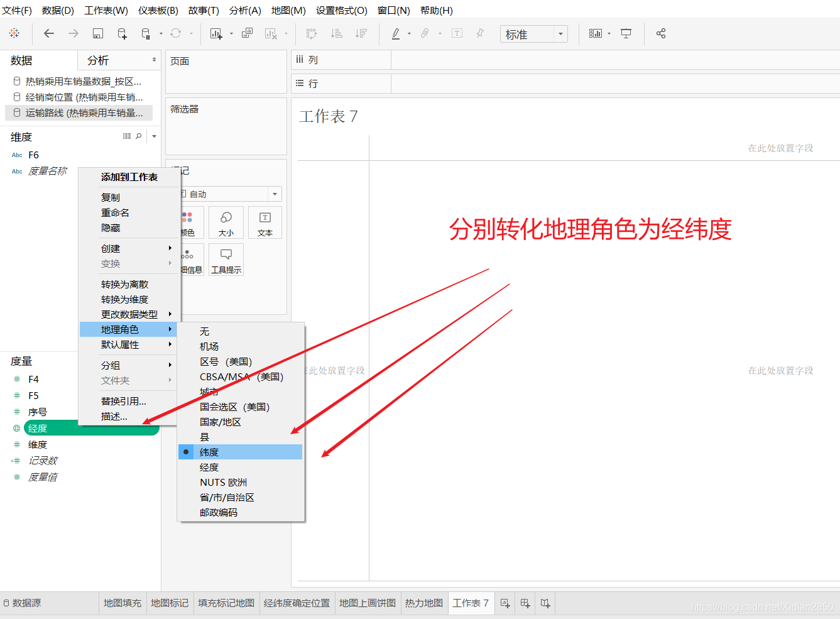Open the 维度 pane dropdown arrow menu
This screenshot has width=840, height=619.
pyautogui.click(x=154, y=136)
